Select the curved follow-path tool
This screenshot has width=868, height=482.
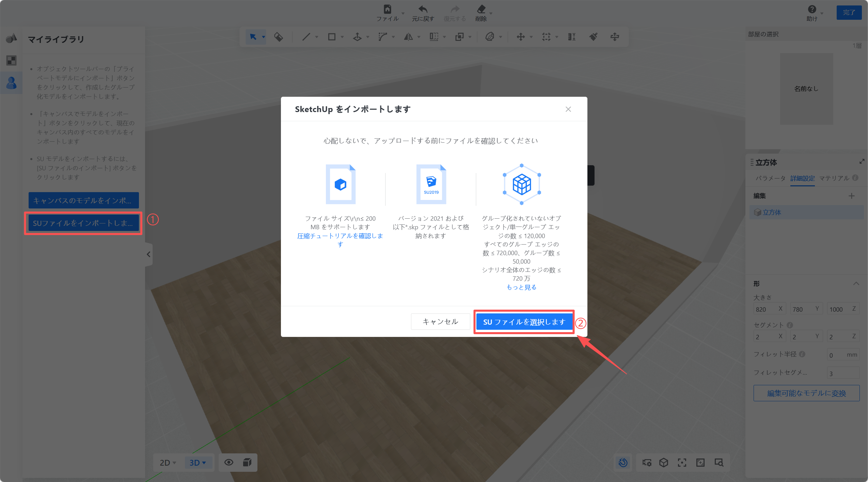click(383, 37)
